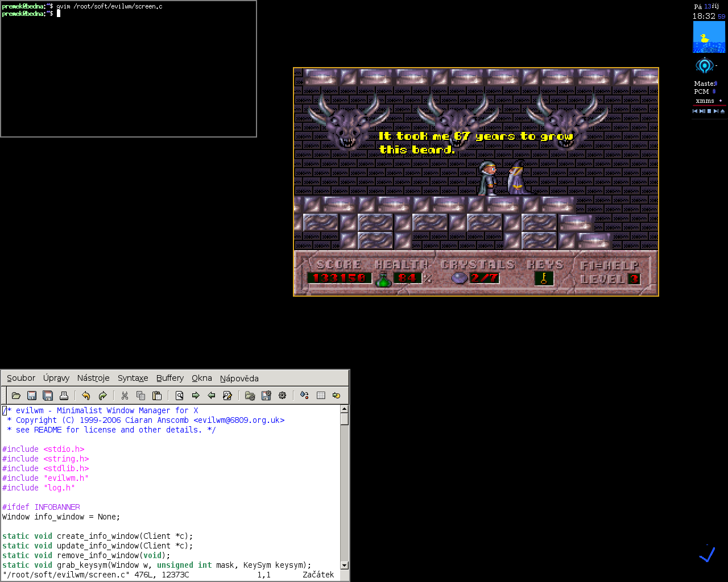Viewport: 728px width, 582px height.
Task: Click the create_info_window declaration line
Action: tap(98, 536)
